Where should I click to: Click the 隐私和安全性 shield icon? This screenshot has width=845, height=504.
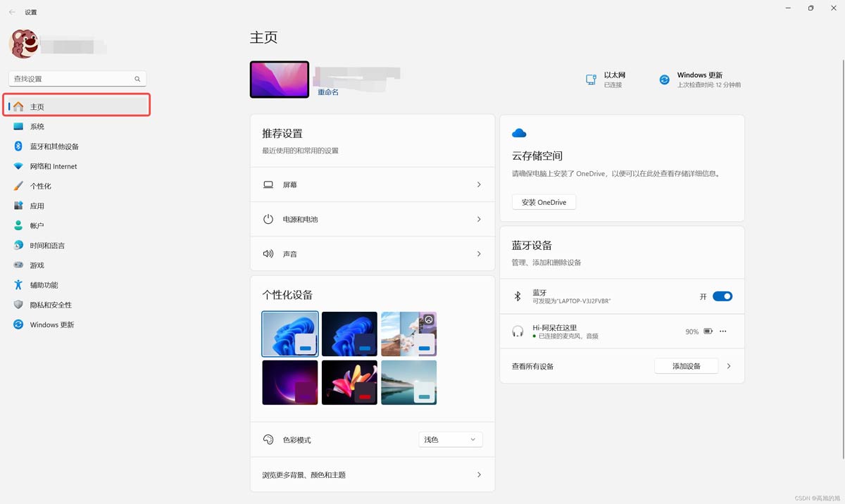coord(18,305)
